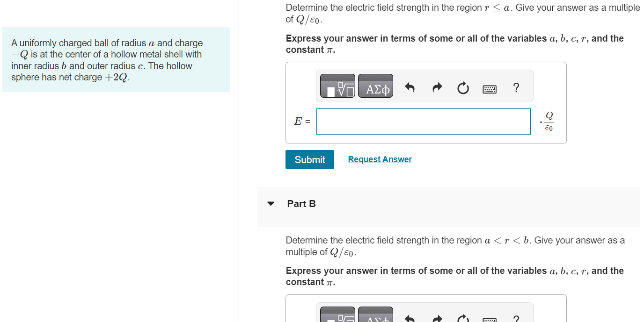Collapse the Part B section

[x=271, y=203]
